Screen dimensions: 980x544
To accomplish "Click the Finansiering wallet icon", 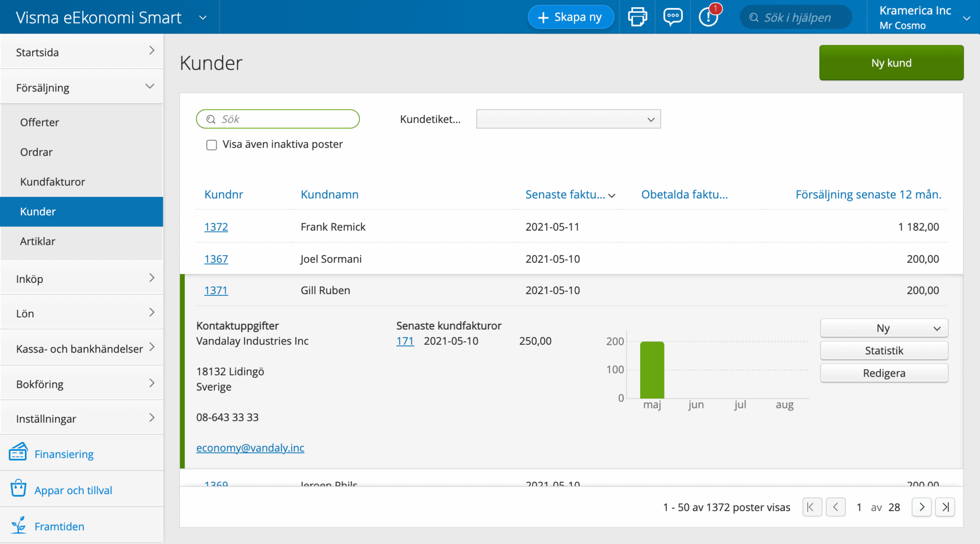I will (x=18, y=453).
